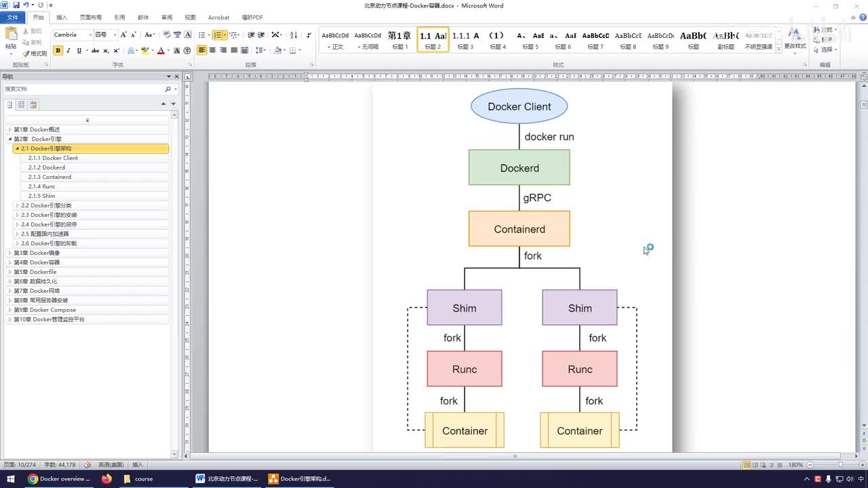Image resolution: width=868 pixels, height=488 pixels.
Task: Click the red font color swatch
Action: point(161,51)
